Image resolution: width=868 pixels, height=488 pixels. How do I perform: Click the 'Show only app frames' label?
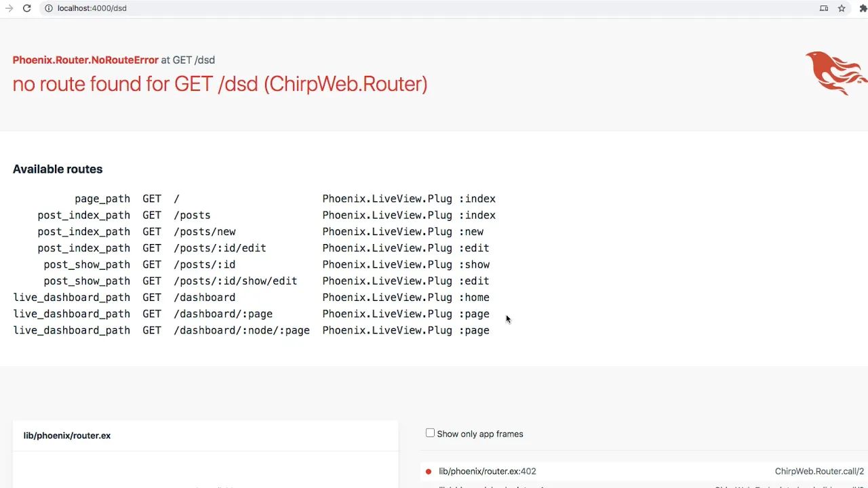click(480, 434)
